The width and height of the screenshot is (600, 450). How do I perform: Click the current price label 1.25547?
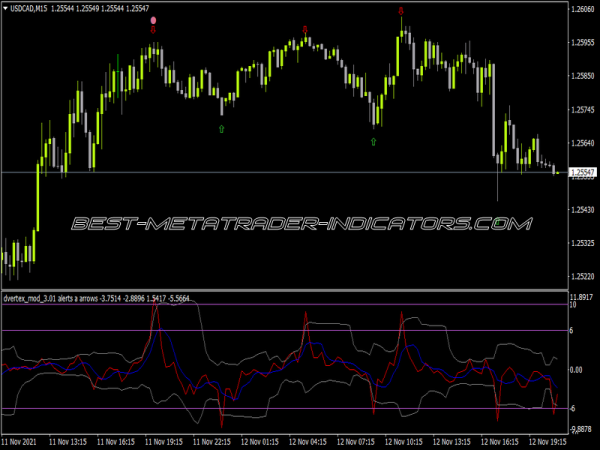tap(583, 173)
